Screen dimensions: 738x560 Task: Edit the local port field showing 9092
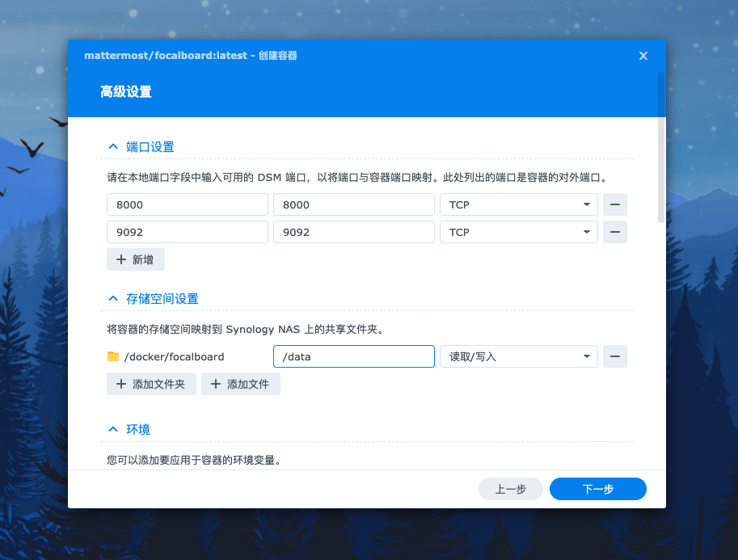click(x=188, y=232)
